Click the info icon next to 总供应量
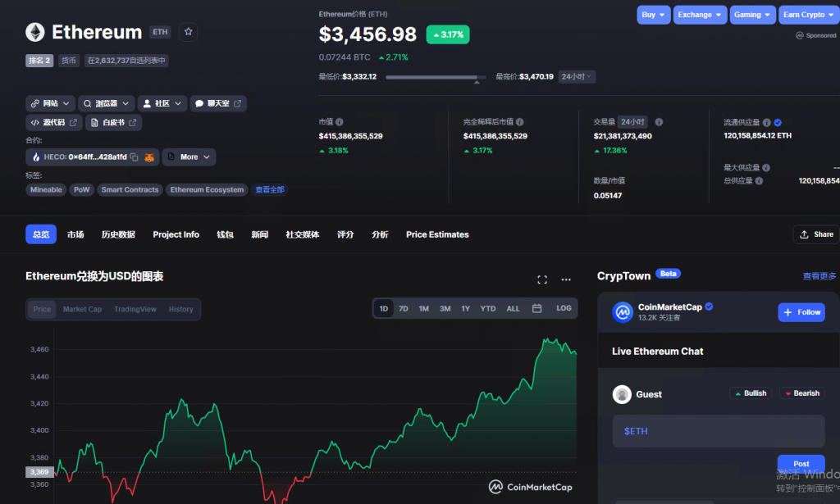This screenshot has width=840, height=504. pyautogui.click(x=759, y=181)
